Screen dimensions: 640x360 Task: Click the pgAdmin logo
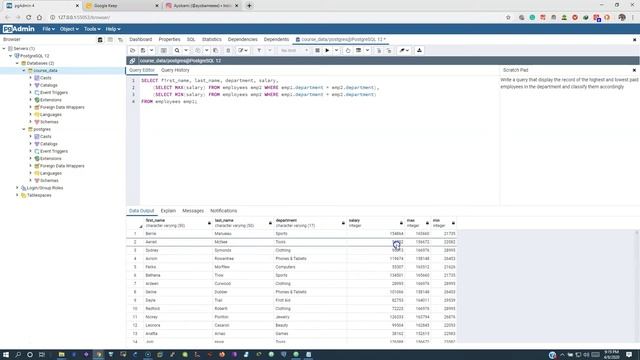tap(18, 29)
